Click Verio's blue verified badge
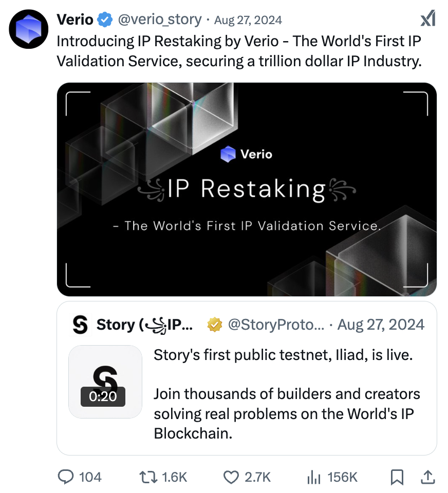 click(105, 20)
